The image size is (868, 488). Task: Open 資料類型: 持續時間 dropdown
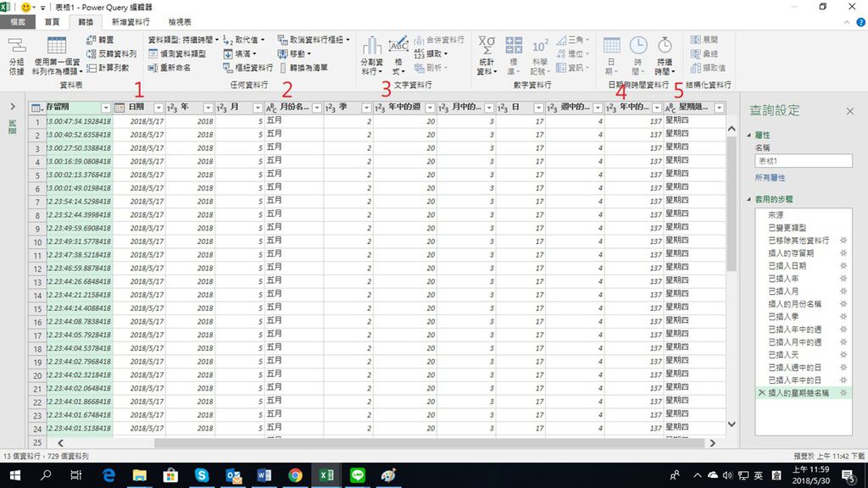click(183, 40)
